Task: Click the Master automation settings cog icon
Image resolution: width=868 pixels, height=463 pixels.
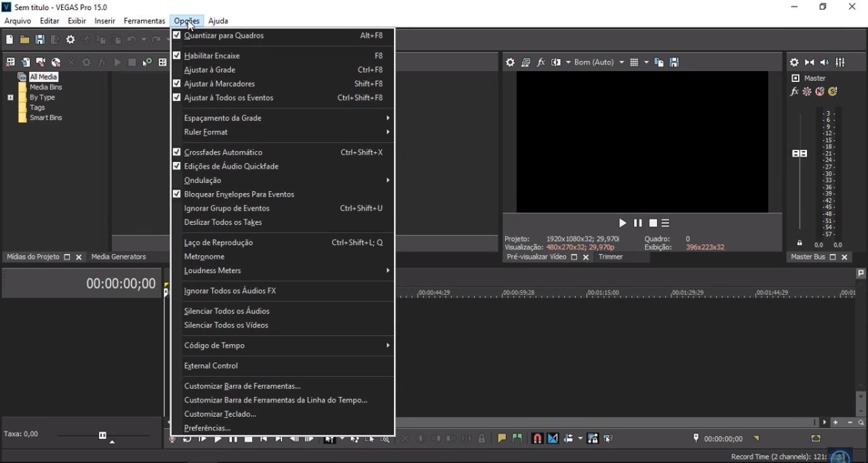Action: point(807,91)
